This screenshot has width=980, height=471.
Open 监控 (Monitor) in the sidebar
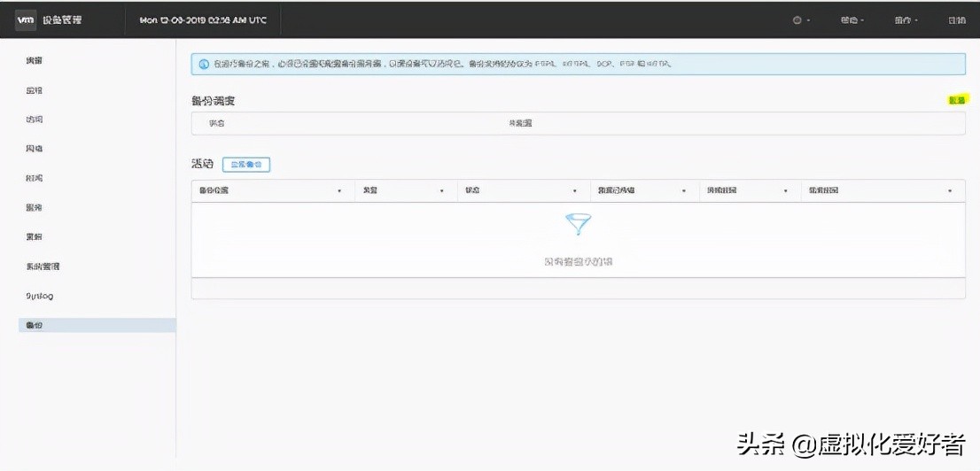tap(34, 90)
